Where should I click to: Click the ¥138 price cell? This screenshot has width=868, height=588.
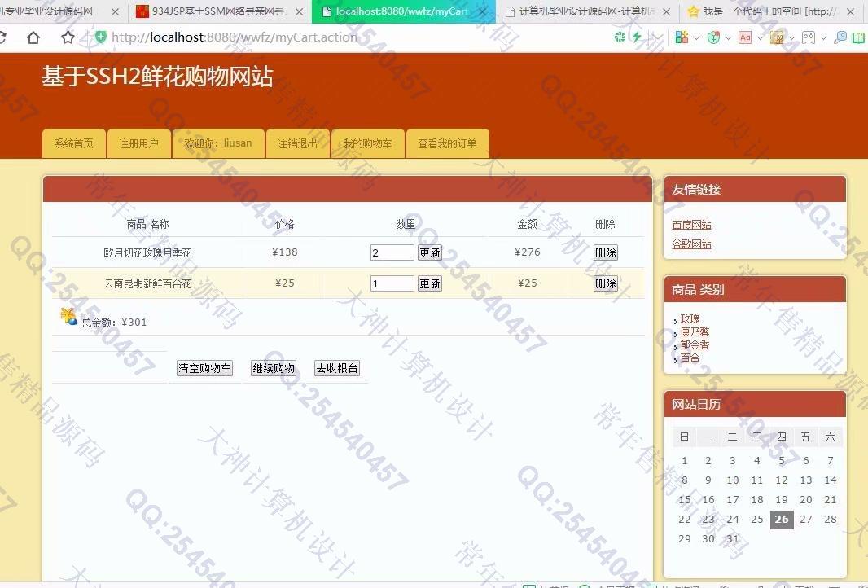(284, 252)
